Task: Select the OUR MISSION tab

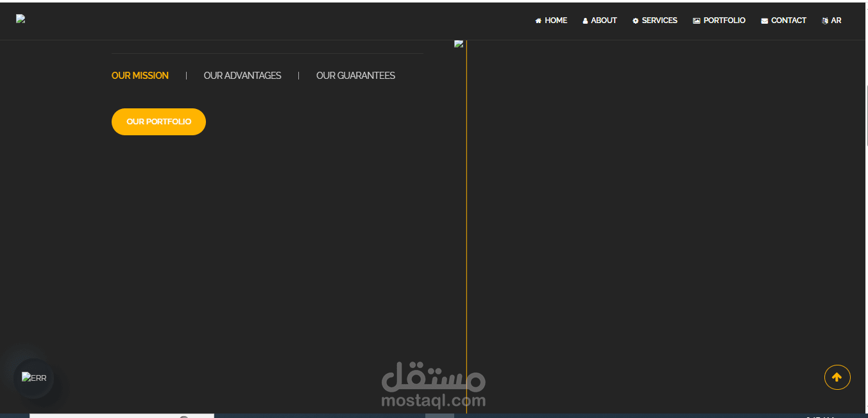Action: (140, 76)
